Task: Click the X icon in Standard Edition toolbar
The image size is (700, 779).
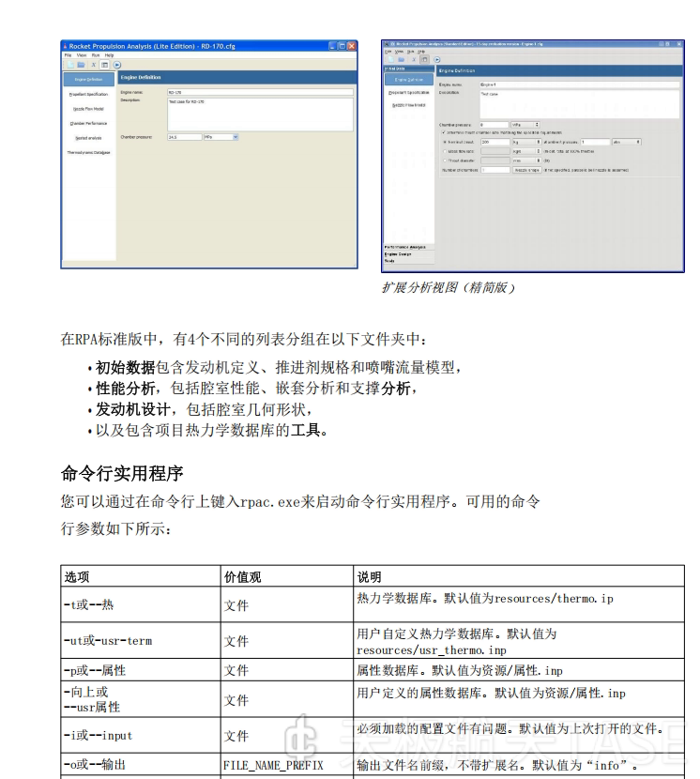Action: coord(414,60)
